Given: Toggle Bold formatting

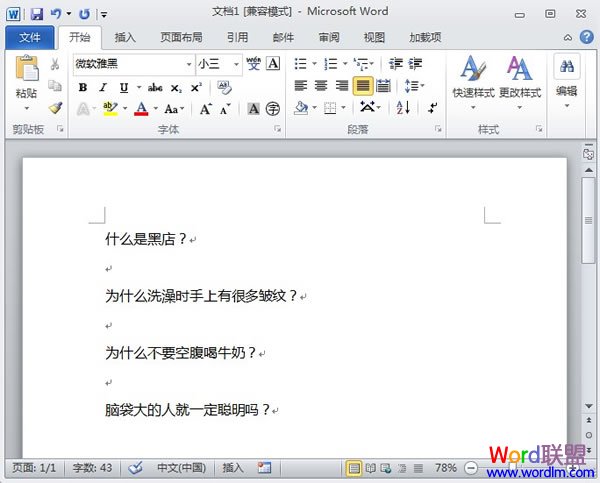Looking at the screenshot, I should pyautogui.click(x=83, y=88).
